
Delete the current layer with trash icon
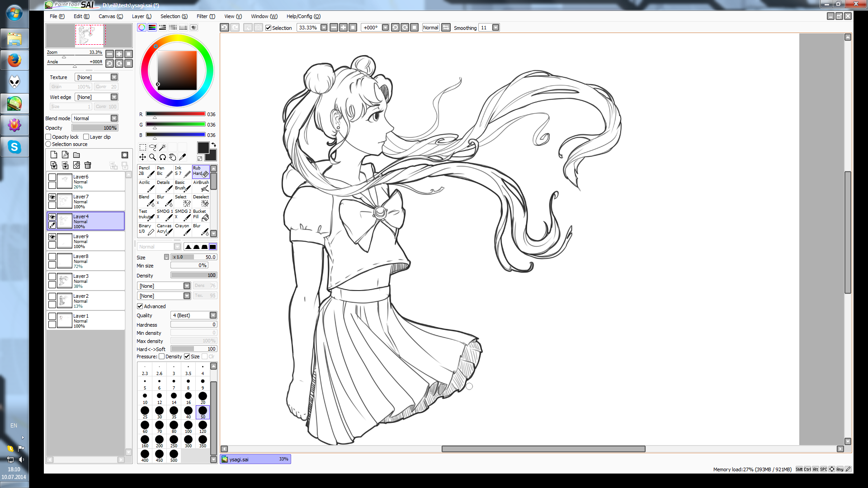click(x=88, y=165)
